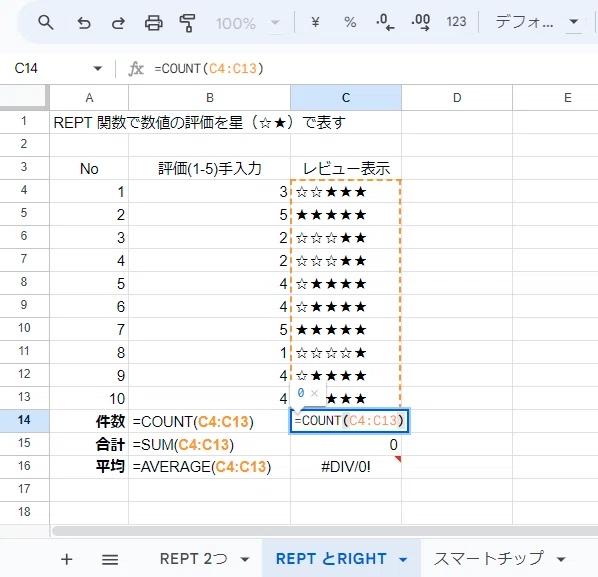Viewport: 598px width, 577px height.
Task: Redo the last action
Action: [118, 23]
